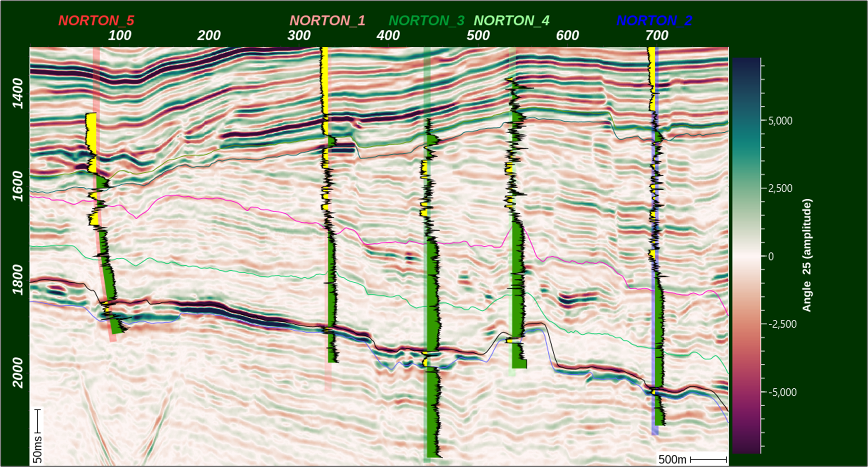This screenshot has width=868, height=467.
Task: Select the NORTON_3 well label
Action: (426, 20)
